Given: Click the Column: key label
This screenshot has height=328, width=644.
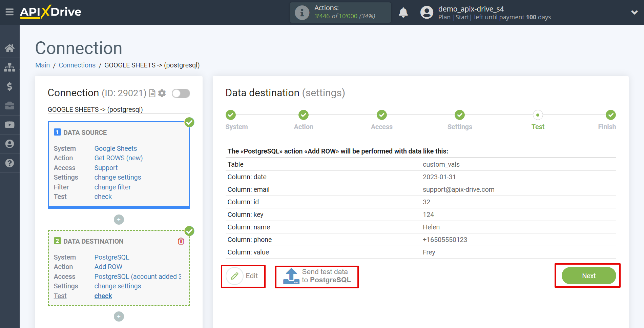Looking at the screenshot, I should pos(245,214).
